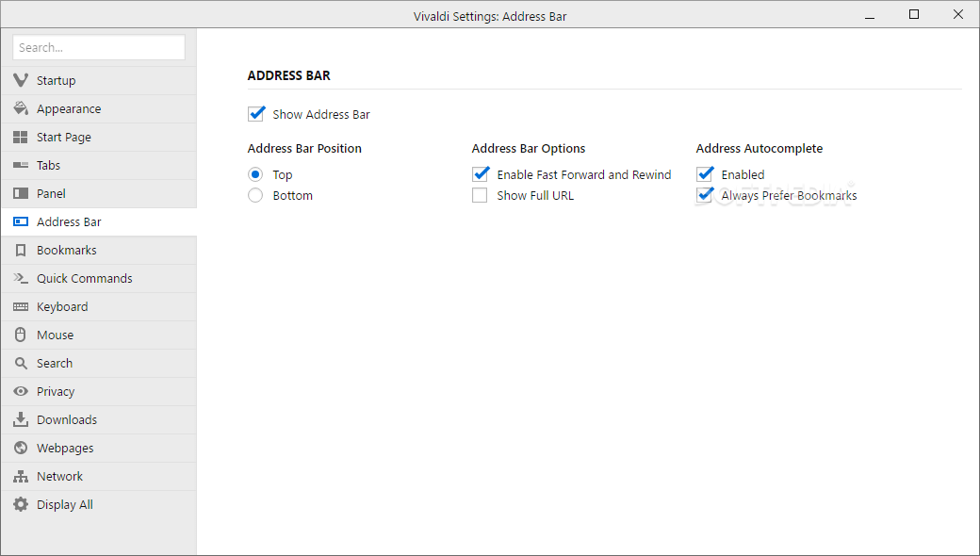The height and width of the screenshot is (556, 980).
Task: Click the magnifier icon beside Search
Action: click(21, 363)
